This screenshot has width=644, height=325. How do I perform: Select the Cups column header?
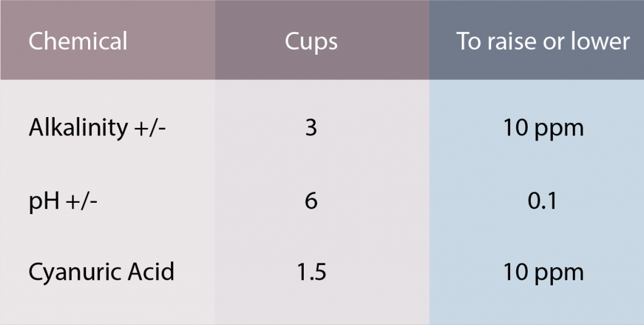tap(311, 42)
